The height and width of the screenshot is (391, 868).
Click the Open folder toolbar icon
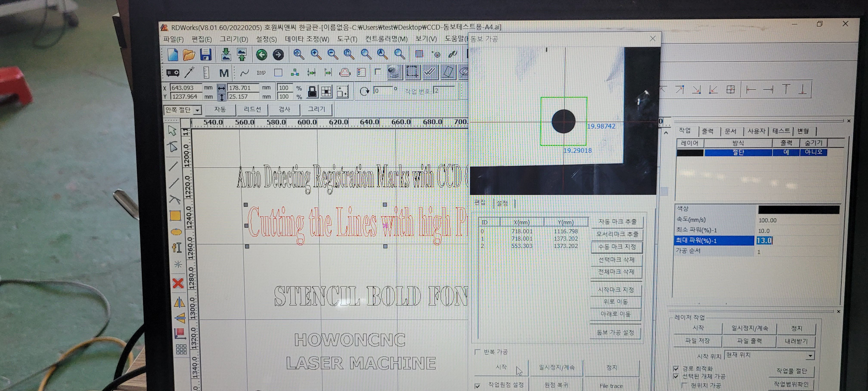[x=189, y=55]
